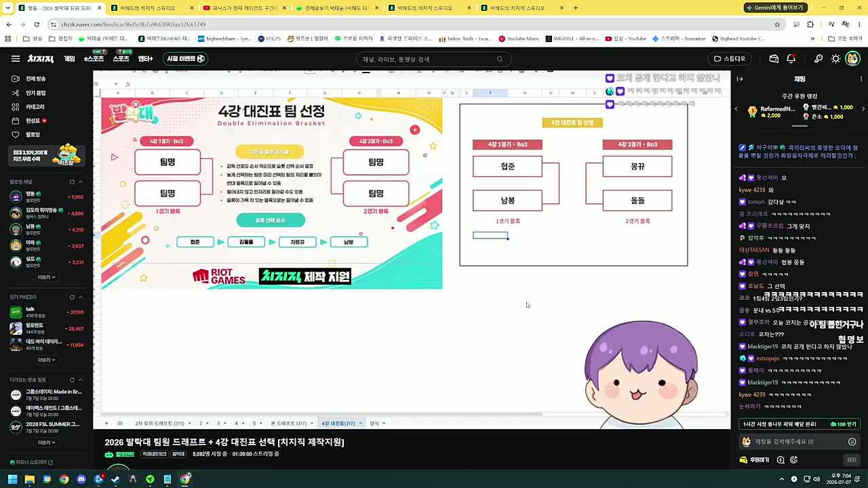This screenshot has width=868, height=488.
Task: Open the 스포츠 menu tab
Action: [x=121, y=59]
